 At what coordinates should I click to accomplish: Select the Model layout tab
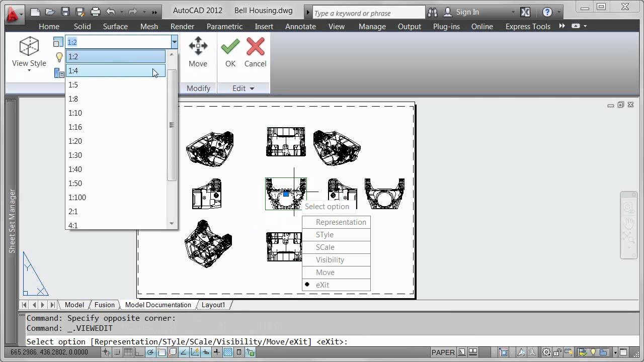tap(74, 305)
